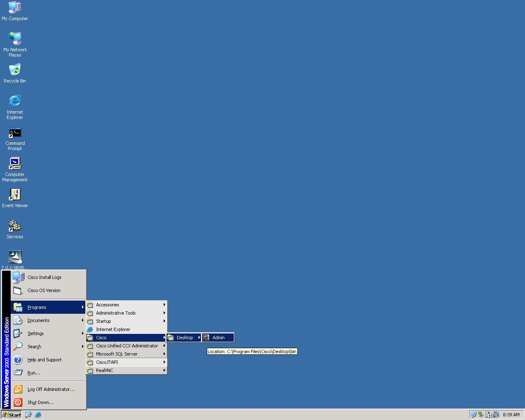
Task: Open the Desktop submenu under Cisco
Action: (184, 338)
